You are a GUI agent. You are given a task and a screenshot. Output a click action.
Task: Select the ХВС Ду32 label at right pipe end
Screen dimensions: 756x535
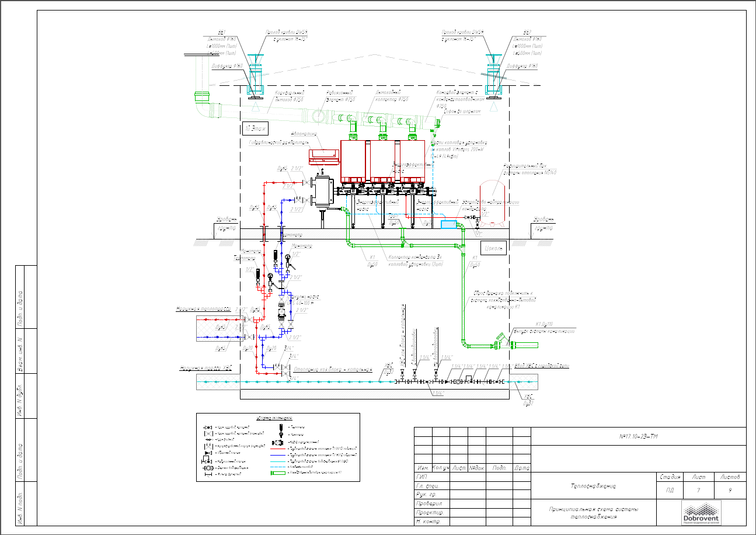[528, 400]
